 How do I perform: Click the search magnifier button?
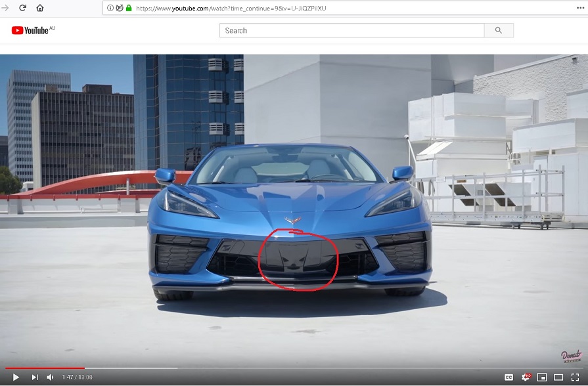tap(498, 30)
